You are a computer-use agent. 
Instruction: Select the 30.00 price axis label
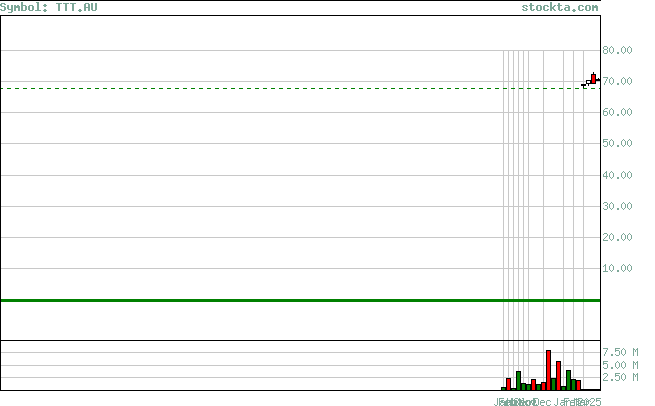[x=617, y=206]
